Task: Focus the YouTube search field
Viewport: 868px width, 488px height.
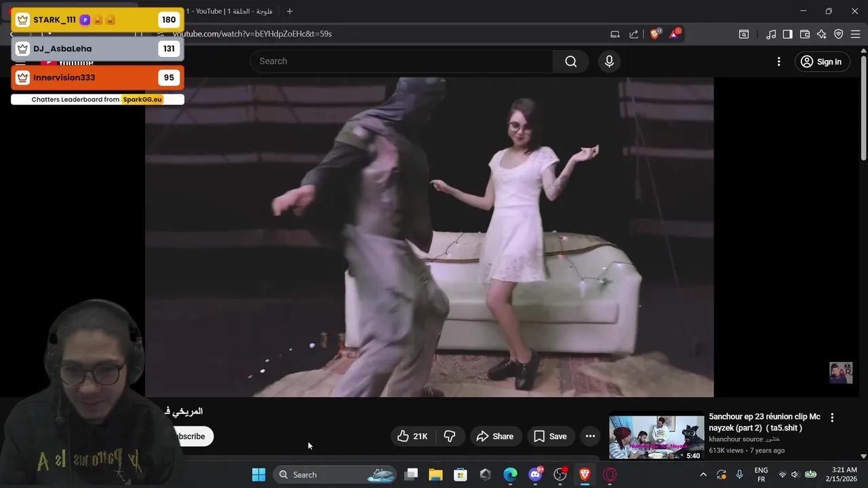Action: (x=401, y=62)
